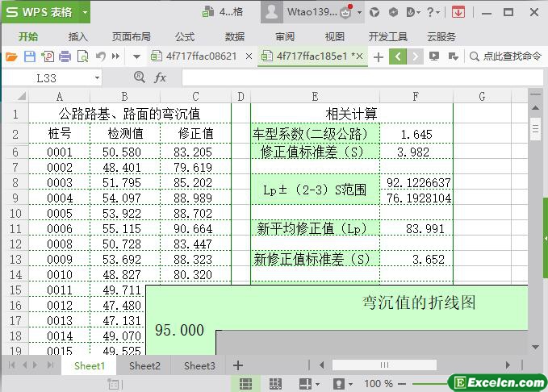Screen dimensions: 548x392
Task: Open the WPS 表格 application menu dropdown
Action: point(85,13)
